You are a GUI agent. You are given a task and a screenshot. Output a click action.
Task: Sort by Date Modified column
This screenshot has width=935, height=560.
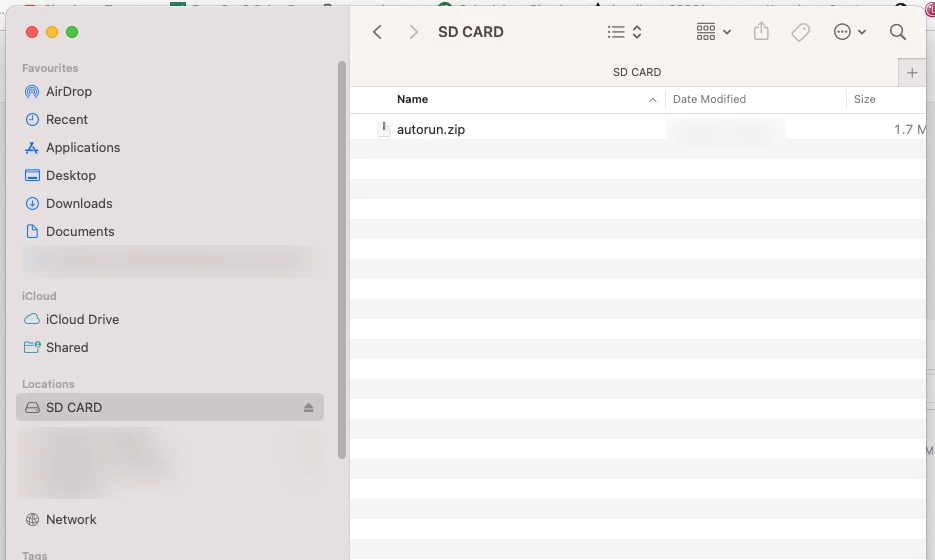(709, 99)
